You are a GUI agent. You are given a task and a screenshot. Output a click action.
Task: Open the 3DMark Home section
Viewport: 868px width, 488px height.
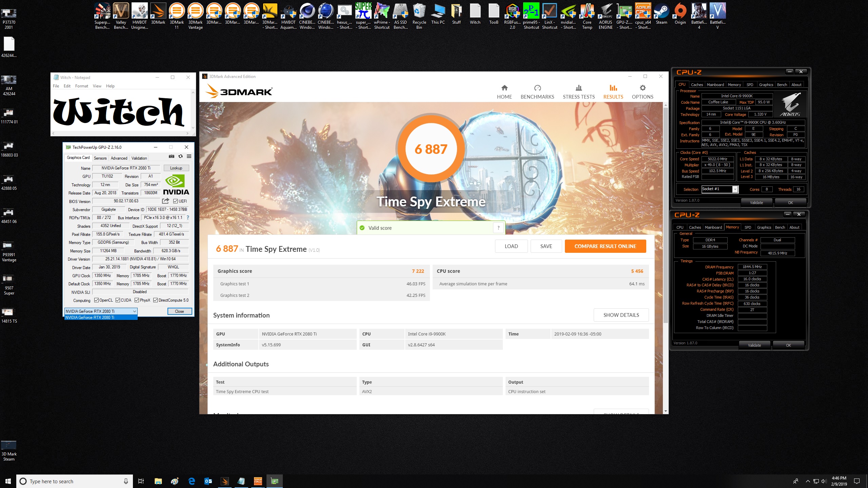504,92
